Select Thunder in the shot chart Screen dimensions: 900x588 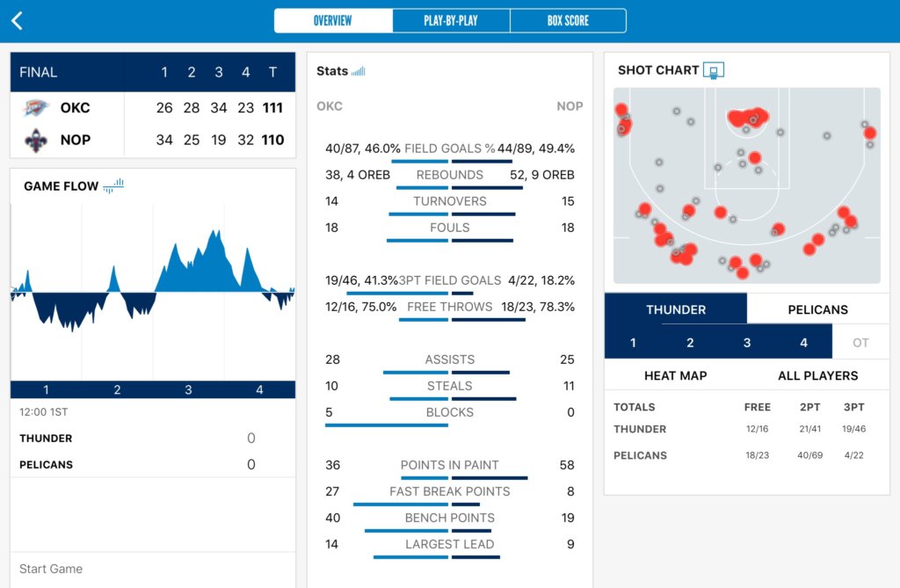675,309
